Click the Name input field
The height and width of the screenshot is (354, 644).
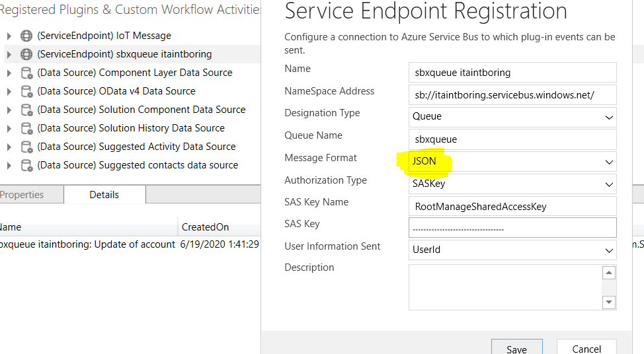click(512, 72)
